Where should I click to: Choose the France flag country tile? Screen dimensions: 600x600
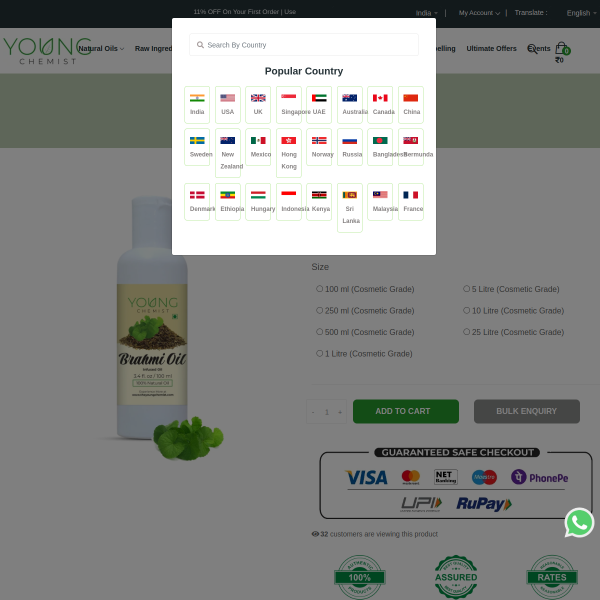411,202
